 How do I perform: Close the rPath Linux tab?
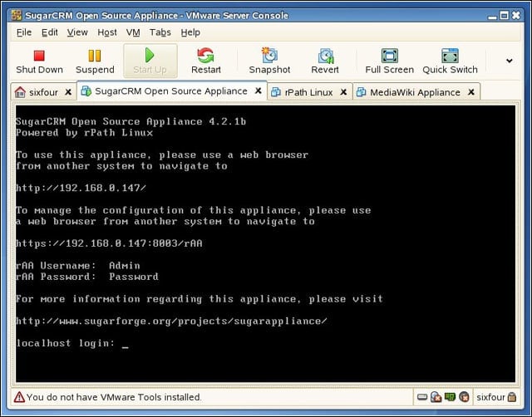343,92
